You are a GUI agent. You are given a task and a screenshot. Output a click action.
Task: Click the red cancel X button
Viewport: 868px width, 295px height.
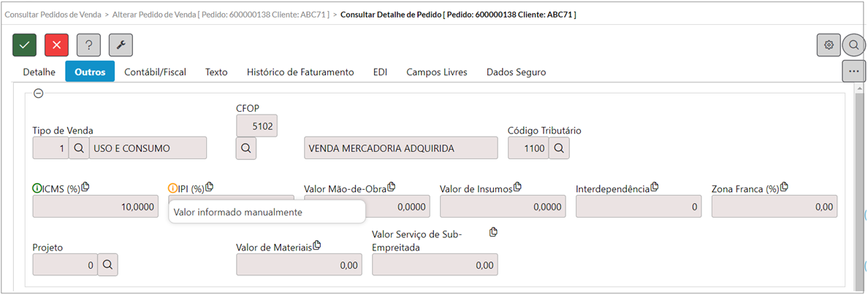click(56, 45)
